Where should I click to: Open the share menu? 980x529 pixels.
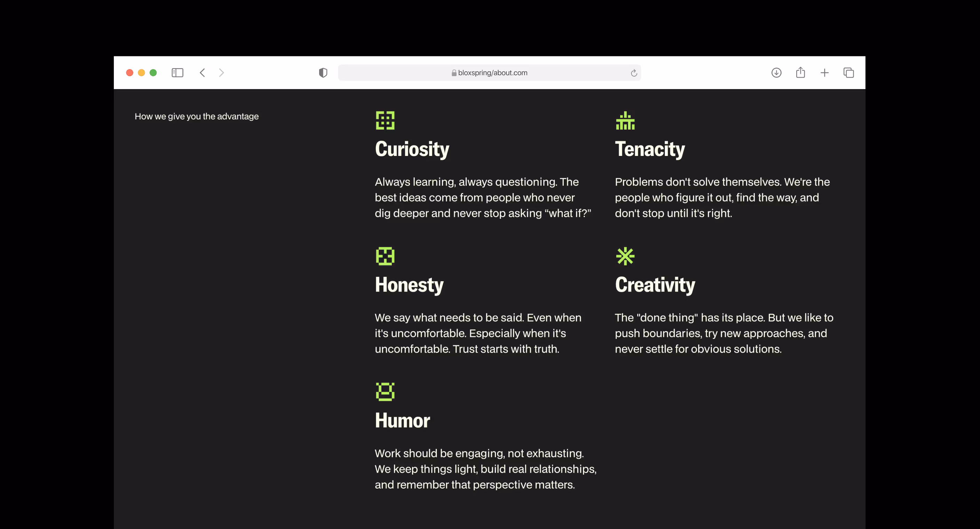click(x=800, y=72)
